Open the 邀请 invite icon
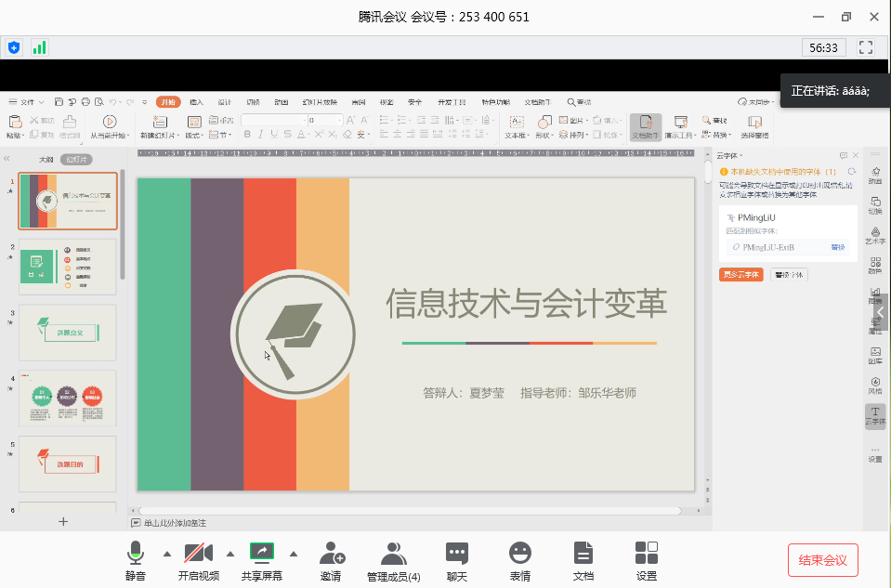This screenshot has width=891, height=588. coord(331,560)
